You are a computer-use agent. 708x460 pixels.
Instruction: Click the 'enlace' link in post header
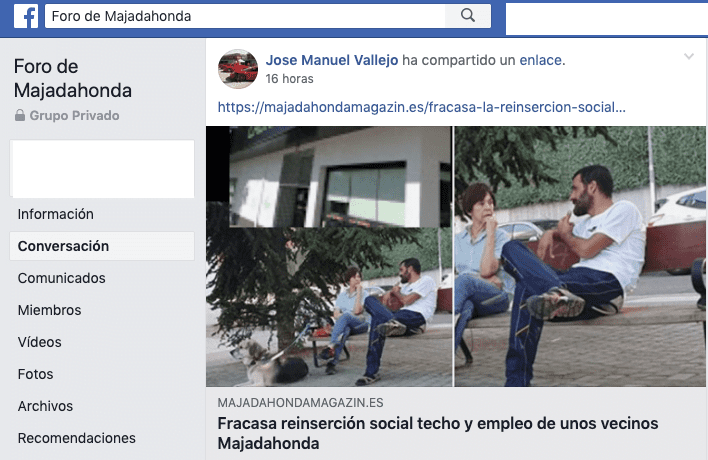point(540,60)
